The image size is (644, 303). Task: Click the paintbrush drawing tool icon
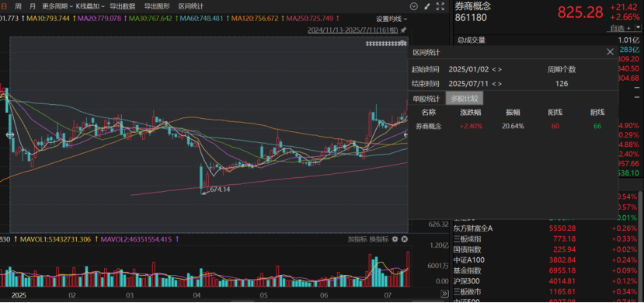pyautogui.click(x=427, y=6)
